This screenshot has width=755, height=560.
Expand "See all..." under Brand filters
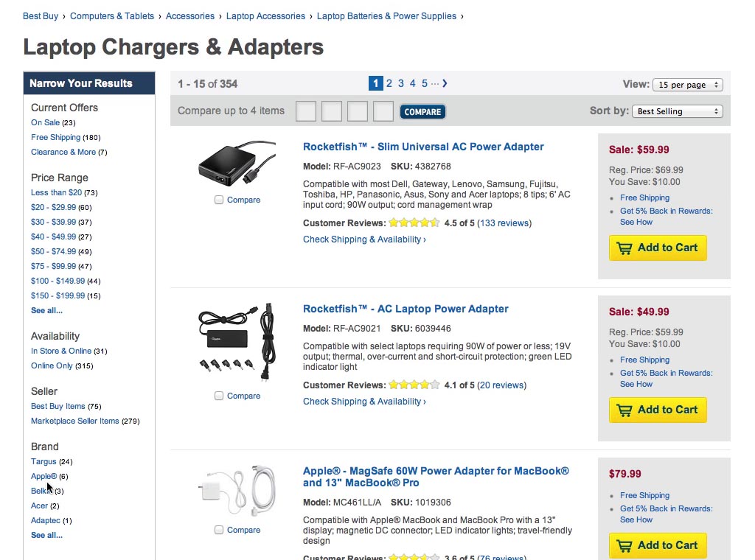click(x=46, y=535)
